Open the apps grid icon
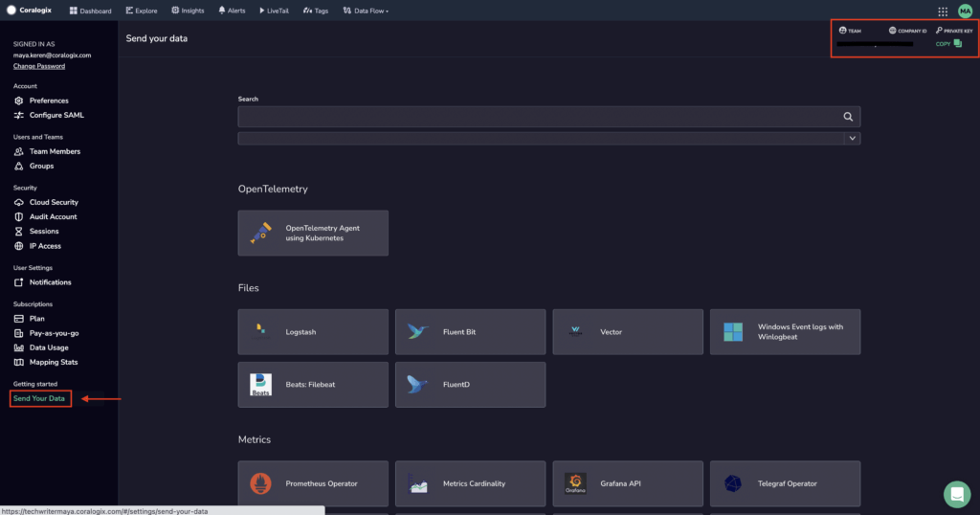Viewport: 980px width, 515px height. 943,11
